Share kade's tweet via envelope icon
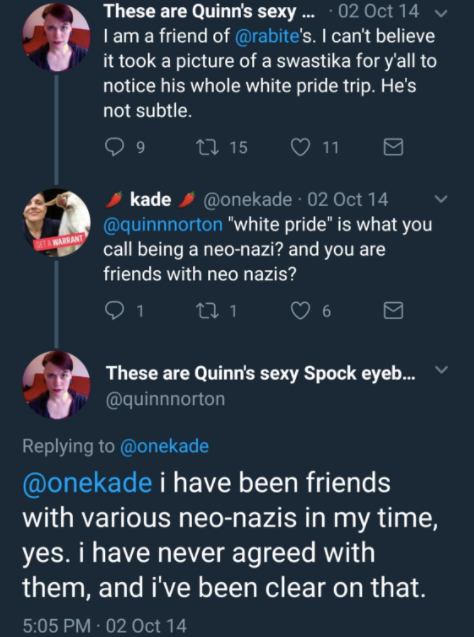 393,311
